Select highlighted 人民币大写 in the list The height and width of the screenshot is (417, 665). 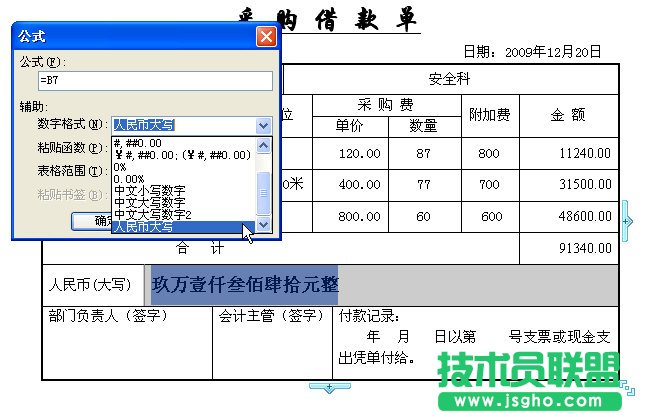tap(183, 227)
